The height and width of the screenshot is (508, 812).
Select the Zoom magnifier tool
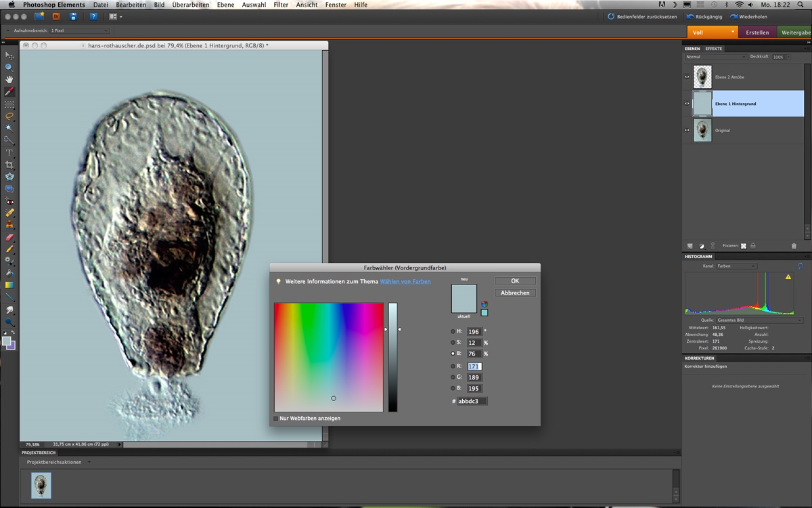(9, 68)
